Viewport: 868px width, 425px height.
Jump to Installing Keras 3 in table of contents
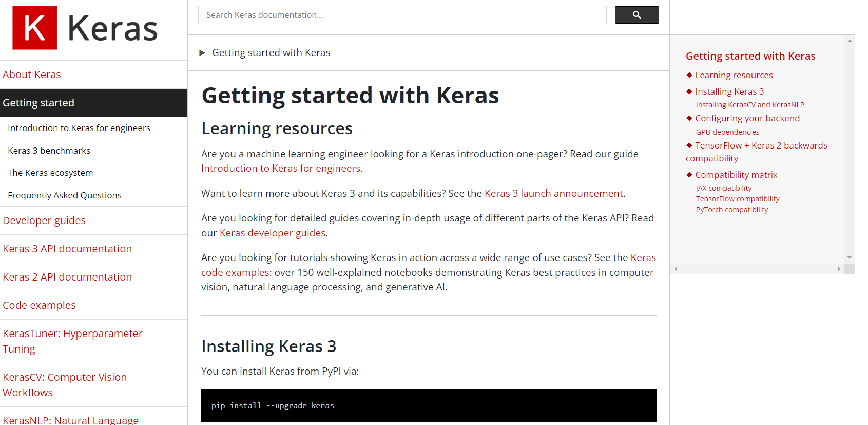(x=729, y=91)
